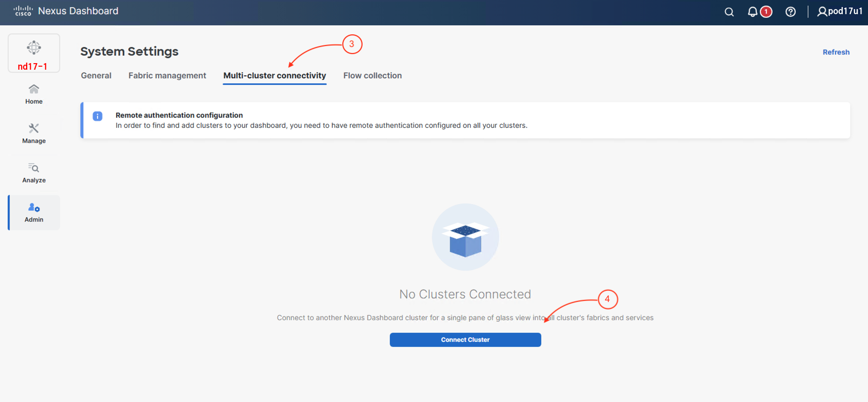Select the nd17-1 cluster tile
868x402 pixels.
point(34,54)
